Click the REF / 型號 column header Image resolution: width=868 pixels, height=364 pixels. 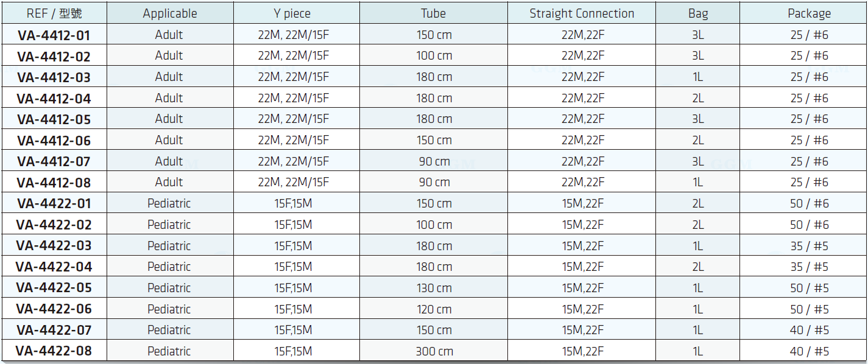54,13
